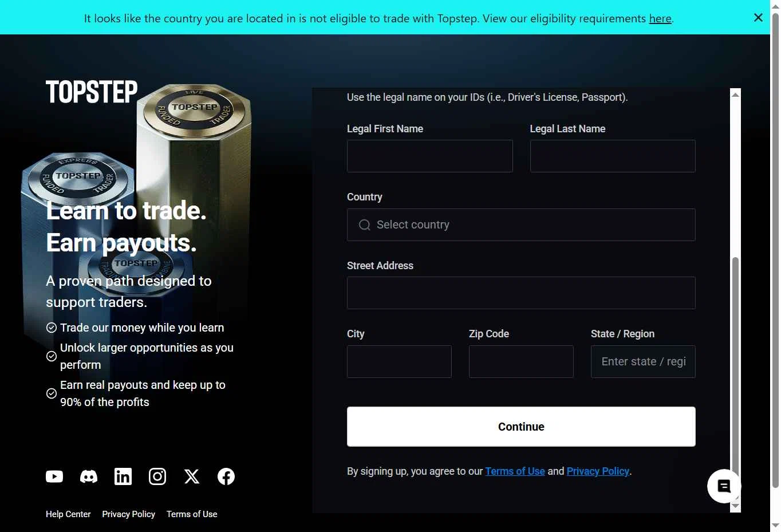The width and height of the screenshot is (781, 532).
Task: Open the Select country dropdown
Action: coord(521,224)
